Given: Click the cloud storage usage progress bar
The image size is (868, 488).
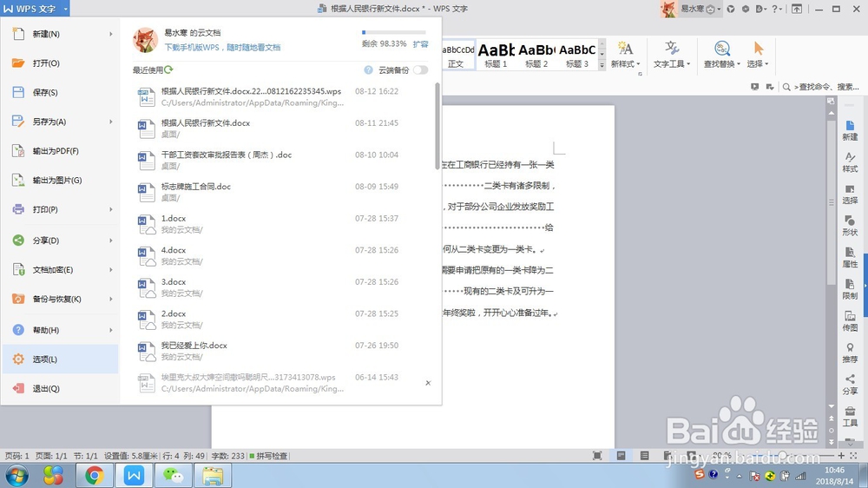Looking at the screenshot, I should pyautogui.click(x=393, y=33).
